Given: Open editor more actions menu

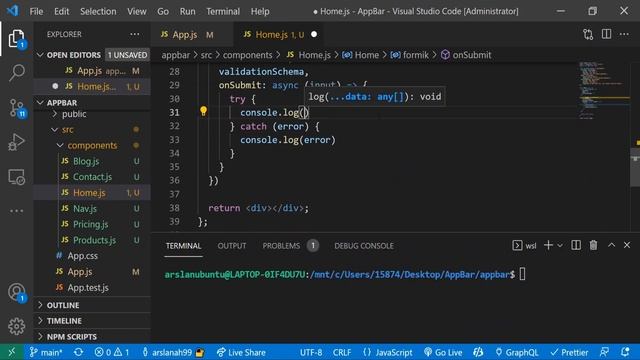Looking at the screenshot, I should [x=624, y=34].
